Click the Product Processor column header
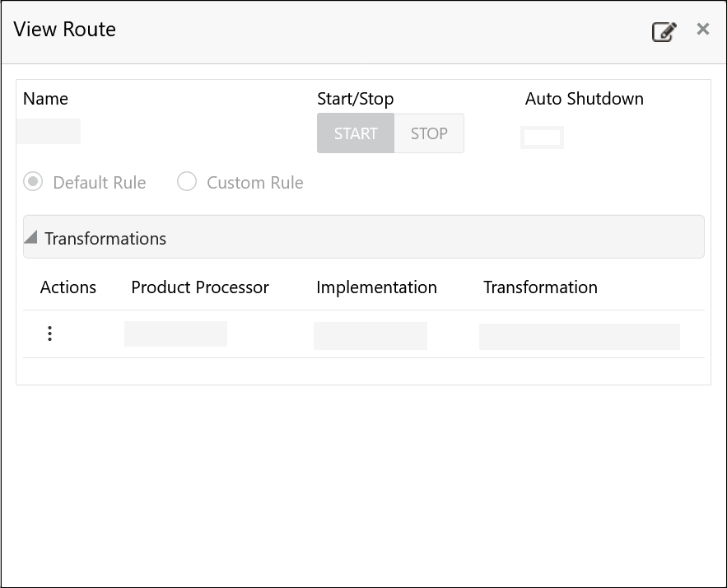 [x=200, y=287]
